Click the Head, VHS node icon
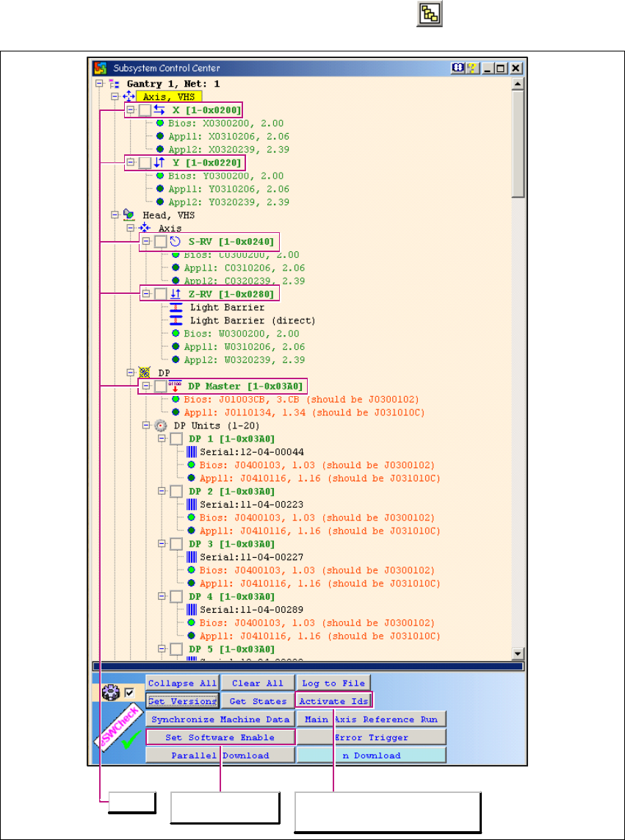The width and height of the screenshot is (625, 840). pos(129,215)
